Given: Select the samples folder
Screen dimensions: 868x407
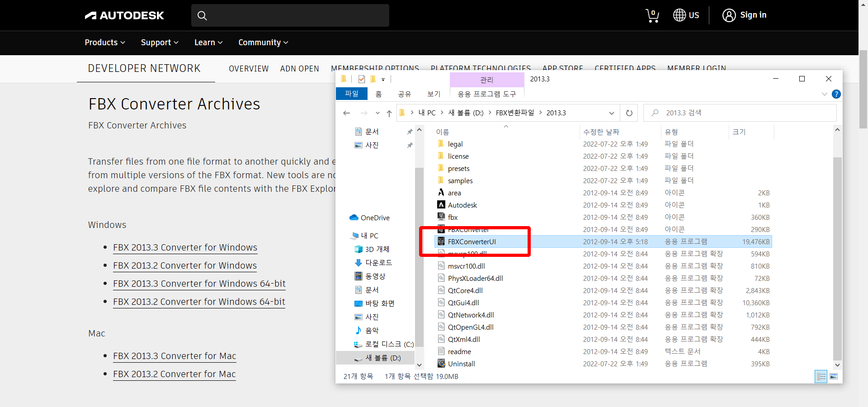Looking at the screenshot, I should pyautogui.click(x=460, y=180).
